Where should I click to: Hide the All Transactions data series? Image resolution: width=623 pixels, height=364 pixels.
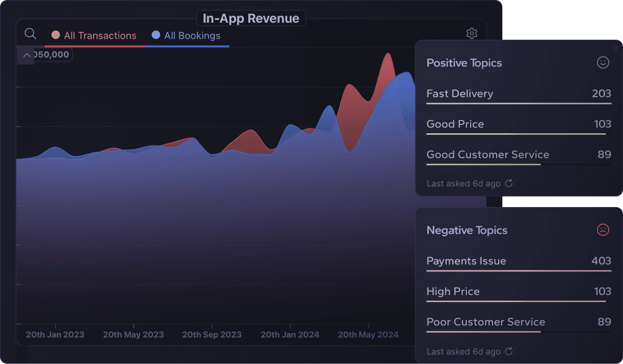[94, 35]
